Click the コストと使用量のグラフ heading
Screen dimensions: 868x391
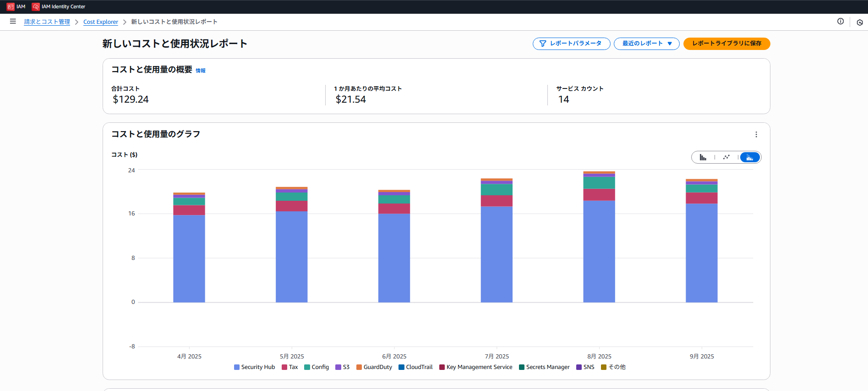tap(156, 134)
